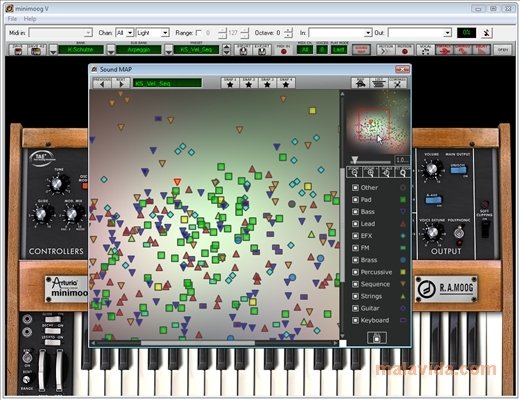Image resolution: width=520 pixels, height=400 pixels.
Task: Step presets with the up/down arrows
Action: point(226,50)
